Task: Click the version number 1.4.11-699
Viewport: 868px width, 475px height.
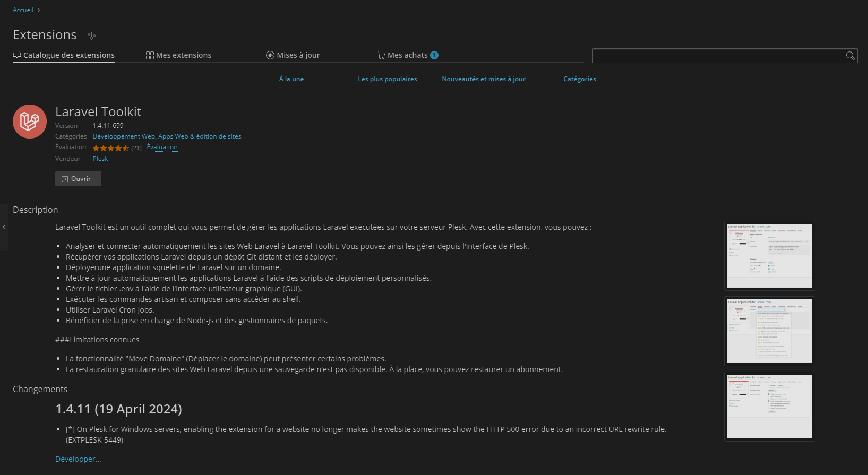Action: point(108,126)
